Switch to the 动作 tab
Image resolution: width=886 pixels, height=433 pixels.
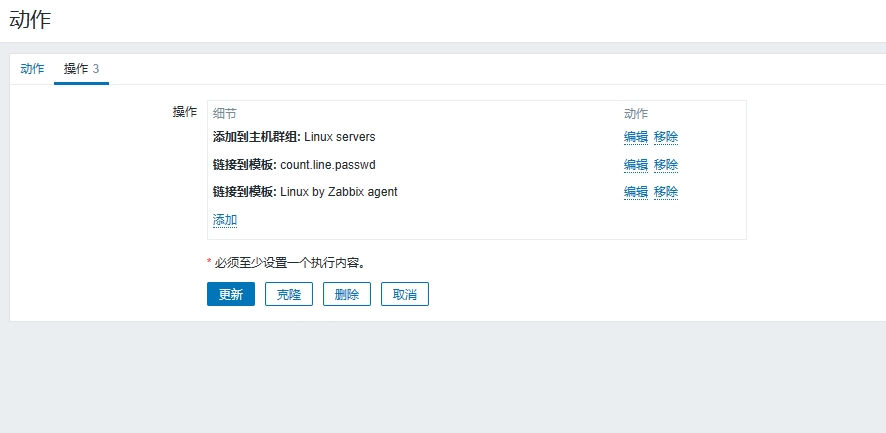pos(32,69)
